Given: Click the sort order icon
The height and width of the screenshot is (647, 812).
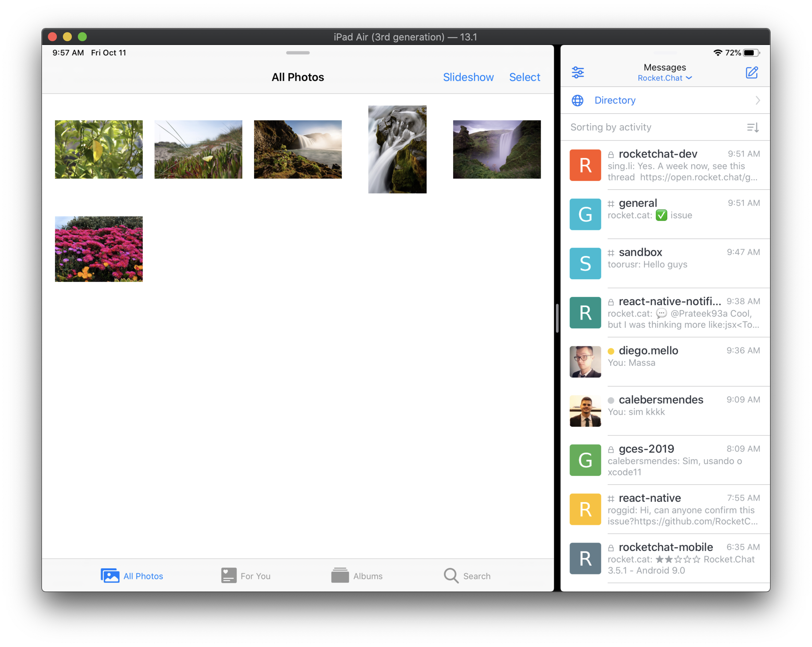Looking at the screenshot, I should tap(753, 127).
